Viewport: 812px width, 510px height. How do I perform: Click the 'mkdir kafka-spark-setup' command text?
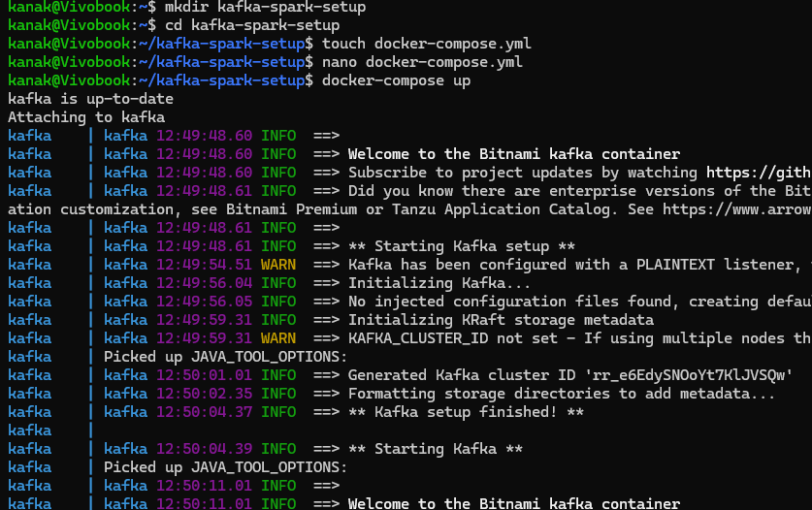(x=265, y=7)
